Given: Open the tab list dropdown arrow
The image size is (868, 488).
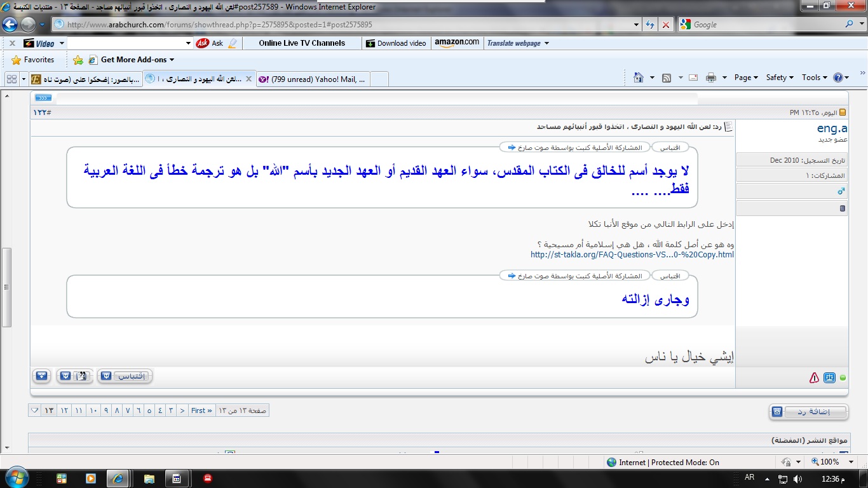Looking at the screenshot, I should pos(24,79).
